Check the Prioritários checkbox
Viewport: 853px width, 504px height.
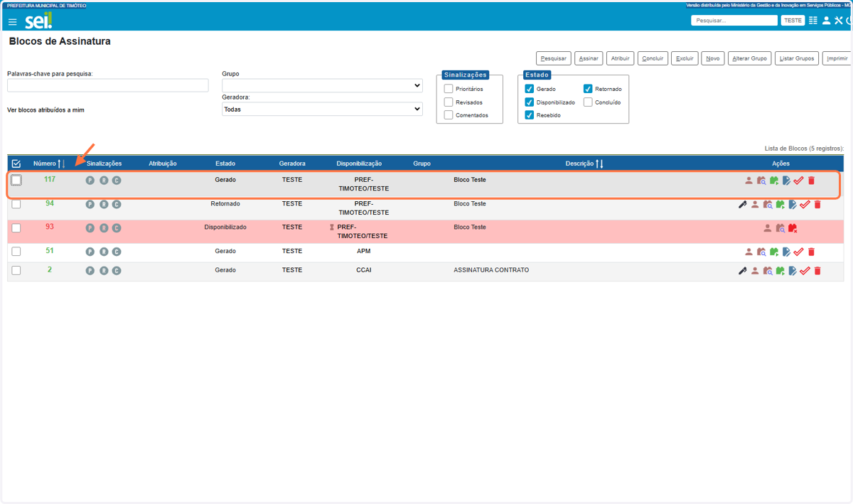pos(449,89)
